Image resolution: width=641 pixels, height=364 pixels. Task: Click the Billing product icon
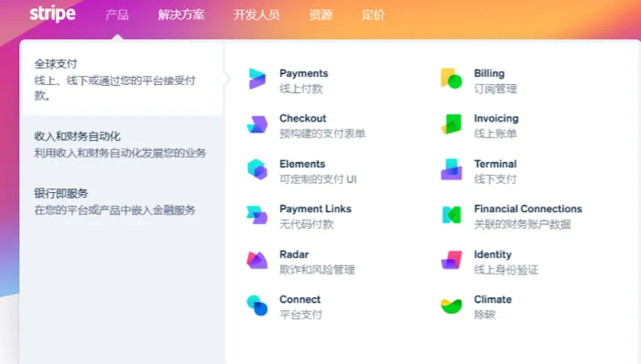(x=451, y=79)
